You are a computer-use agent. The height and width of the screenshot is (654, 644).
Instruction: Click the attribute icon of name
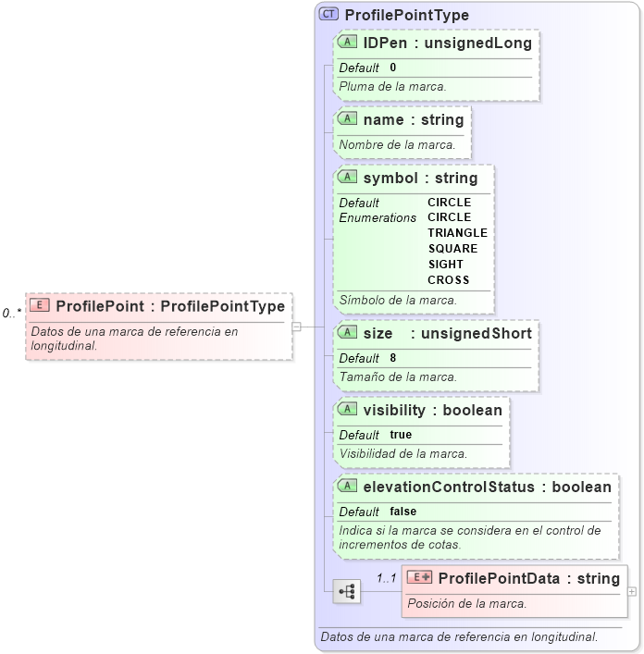(347, 118)
